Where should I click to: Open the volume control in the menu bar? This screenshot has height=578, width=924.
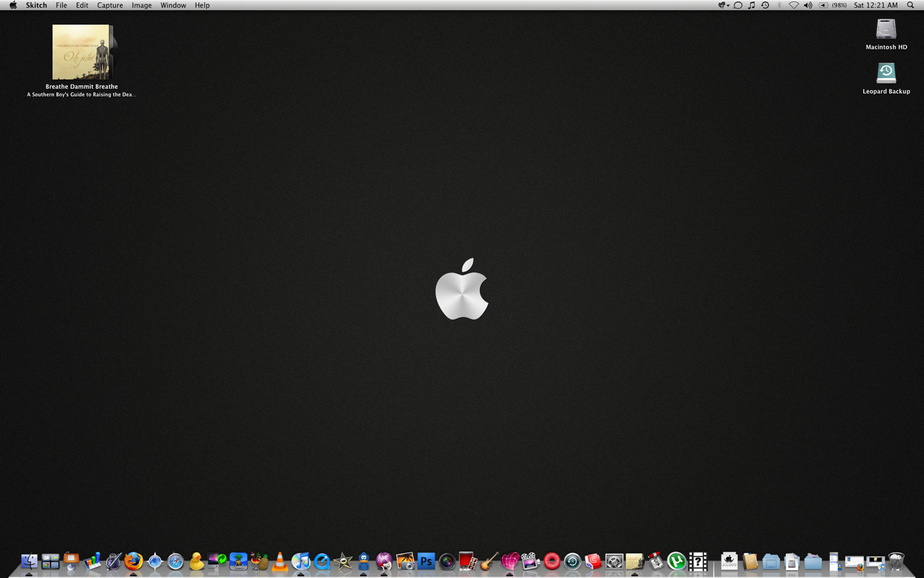(808, 5)
